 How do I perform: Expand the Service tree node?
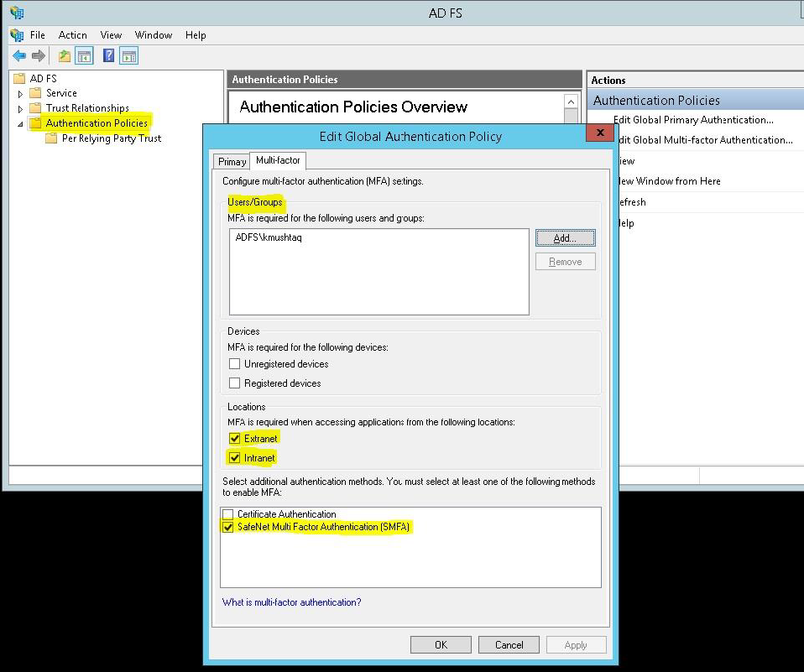pyautogui.click(x=21, y=93)
